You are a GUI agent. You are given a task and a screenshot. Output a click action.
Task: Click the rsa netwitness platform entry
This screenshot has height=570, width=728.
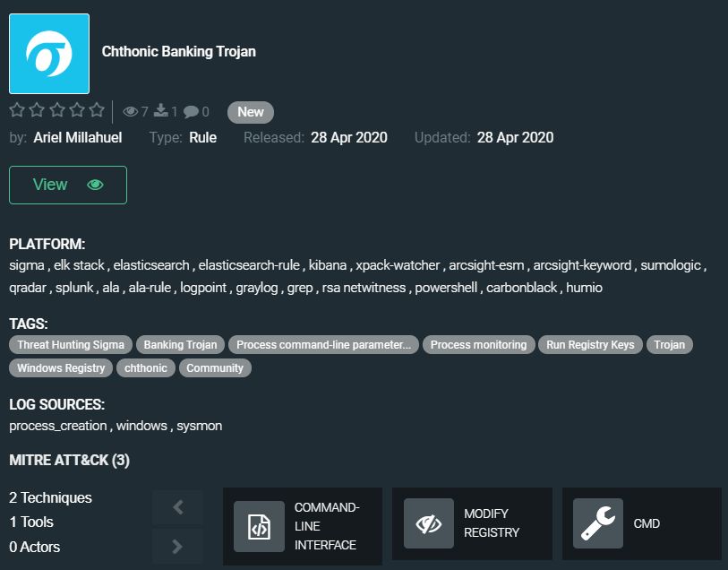pos(364,288)
